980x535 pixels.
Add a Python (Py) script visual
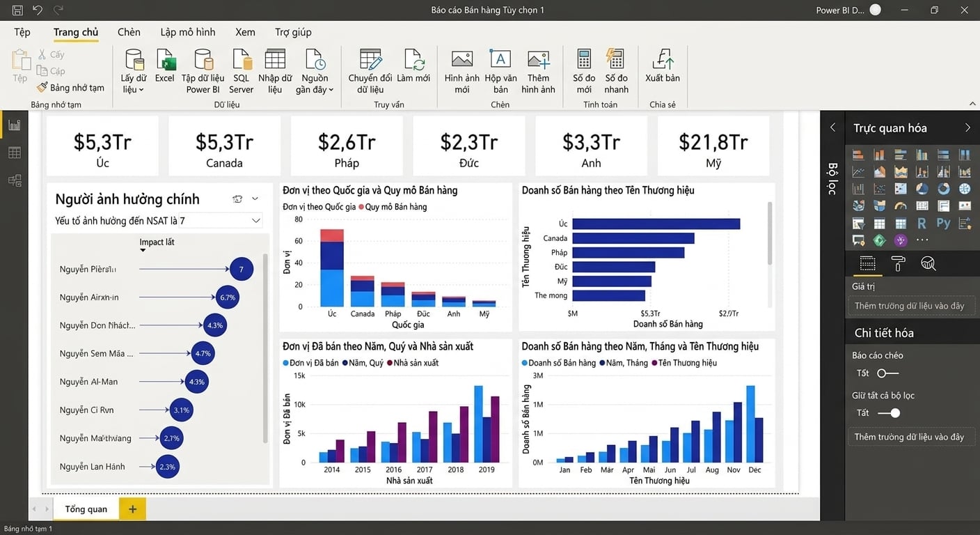943,223
